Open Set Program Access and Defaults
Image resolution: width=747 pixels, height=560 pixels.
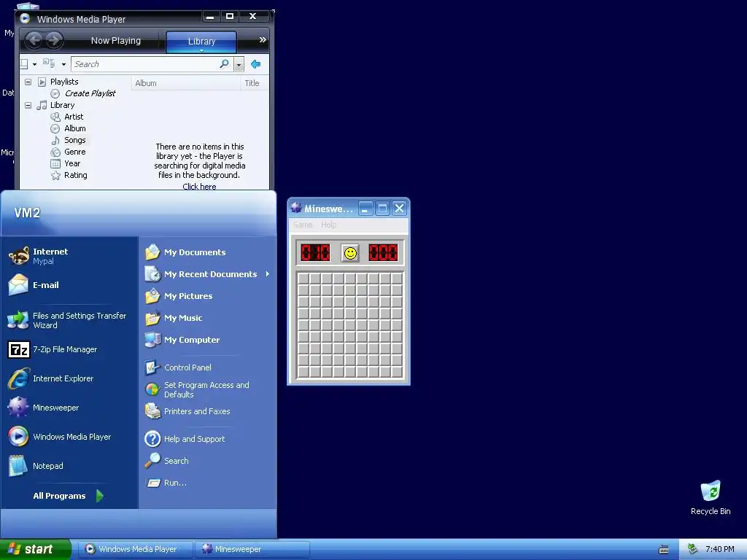click(x=207, y=389)
